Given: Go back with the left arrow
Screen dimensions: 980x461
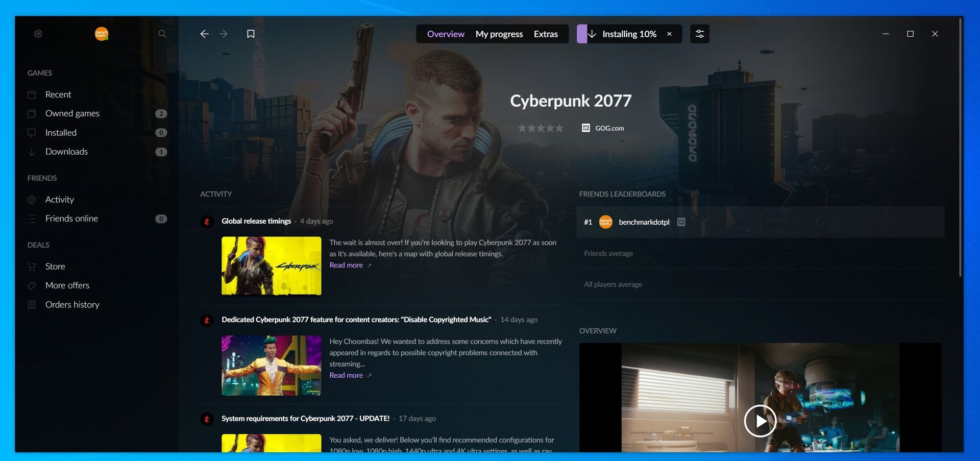Looking at the screenshot, I should [x=204, y=34].
